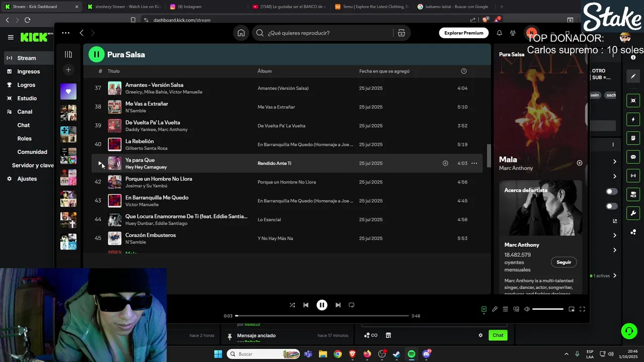This screenshot has width=644, height=362.
Task: Open chat settings gear beside Chat button
Action: (480, 335)
